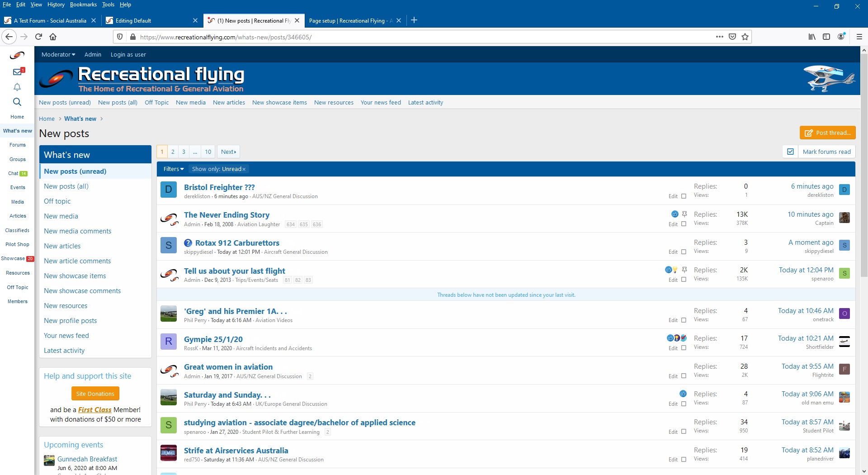Viewport: 868px width, 475px height.
Task: Open the browser Tools menu
Action: (108, 5)
